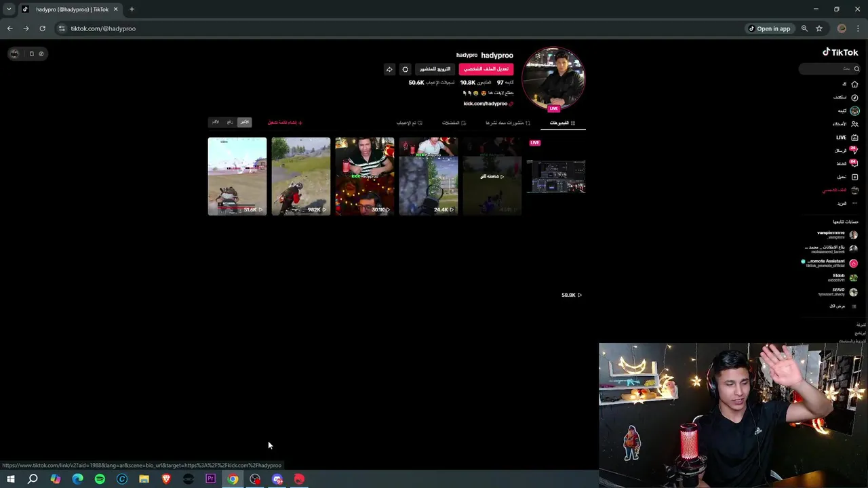This screenshot has width=868, height=488.
Task: Open the Messages icon with badge
Action: [854, 150]
